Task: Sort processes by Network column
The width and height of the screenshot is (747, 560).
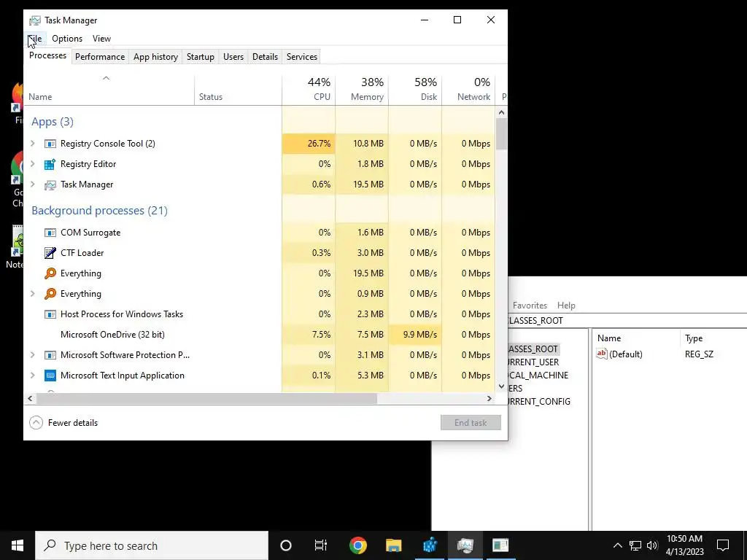Action: pos(469,90)
